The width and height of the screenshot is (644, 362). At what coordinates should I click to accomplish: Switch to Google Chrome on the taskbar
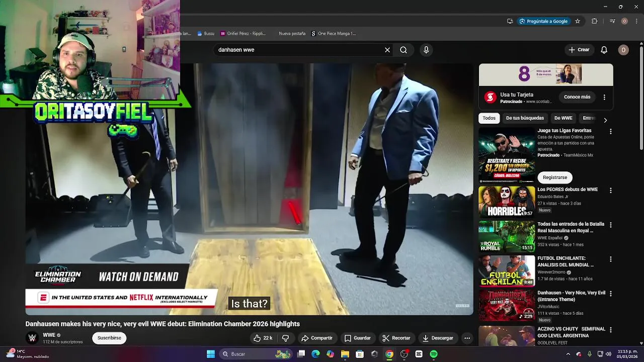click(x=389, y=354)
